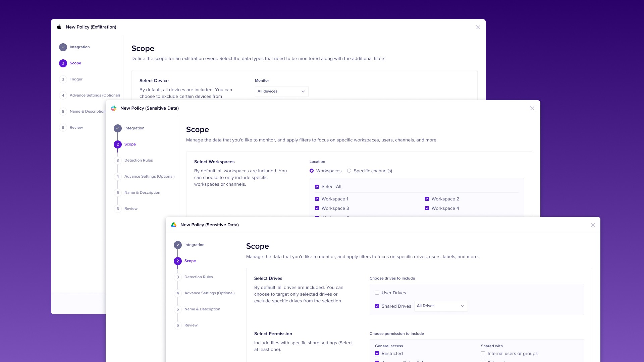Click the 'Select Drives' section heading

point(268,279)
